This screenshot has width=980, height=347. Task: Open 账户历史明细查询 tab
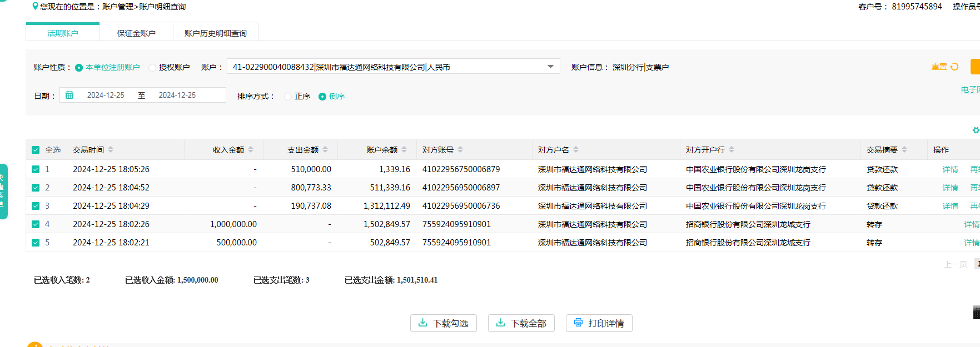(x=216, y=33)
